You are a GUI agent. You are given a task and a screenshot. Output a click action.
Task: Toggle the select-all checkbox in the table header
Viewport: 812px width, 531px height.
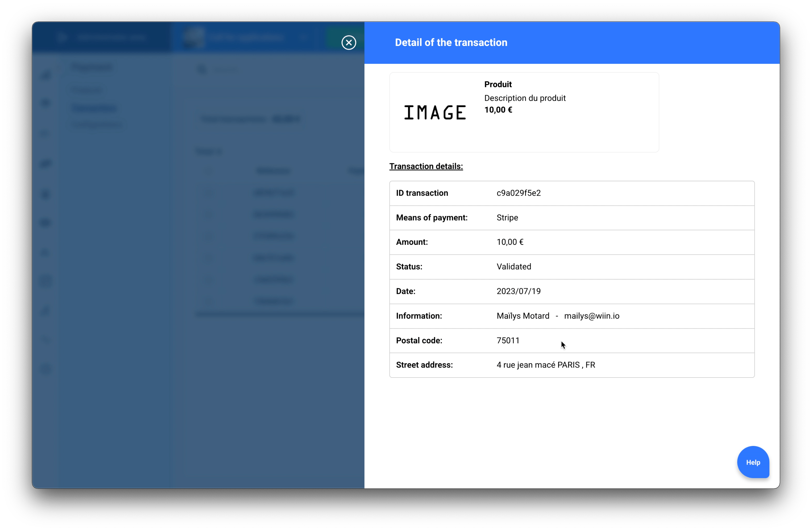pos(209,171)
